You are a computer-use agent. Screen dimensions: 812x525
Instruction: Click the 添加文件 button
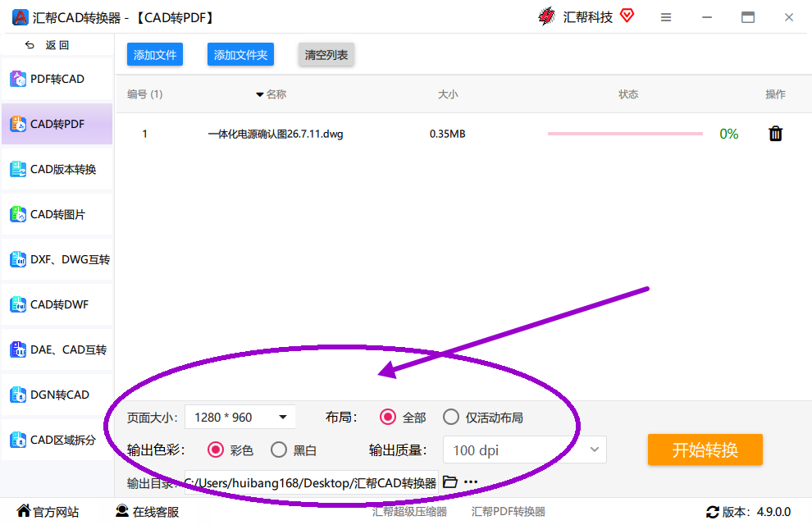click(155, 54)
